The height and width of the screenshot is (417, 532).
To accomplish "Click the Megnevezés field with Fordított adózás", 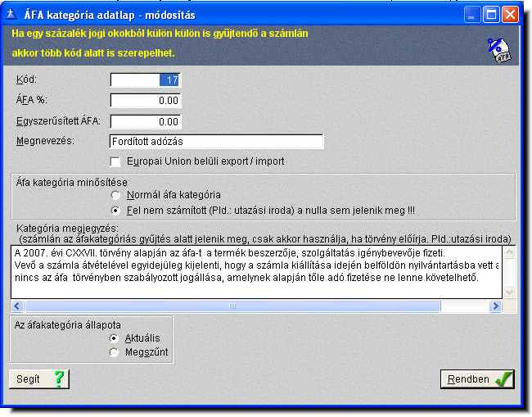I will tap(216, 142).
